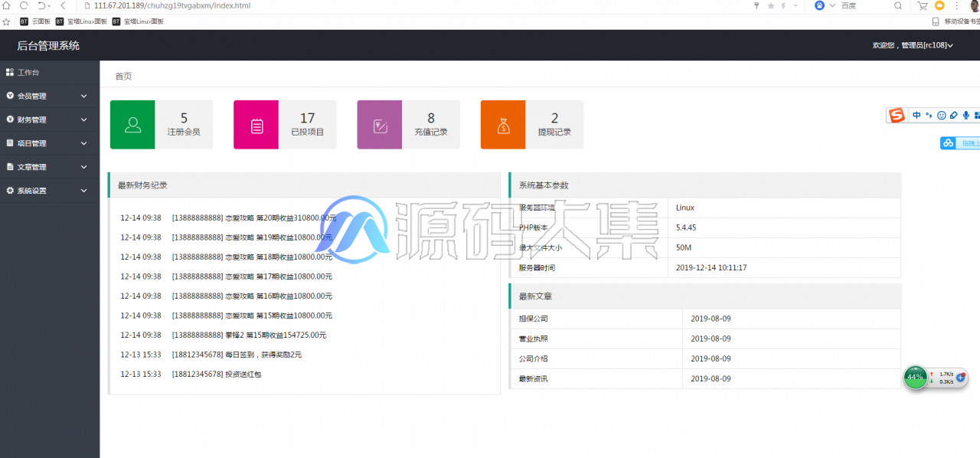
Task: Open the shopping cart browser extension
Action: 923,5
